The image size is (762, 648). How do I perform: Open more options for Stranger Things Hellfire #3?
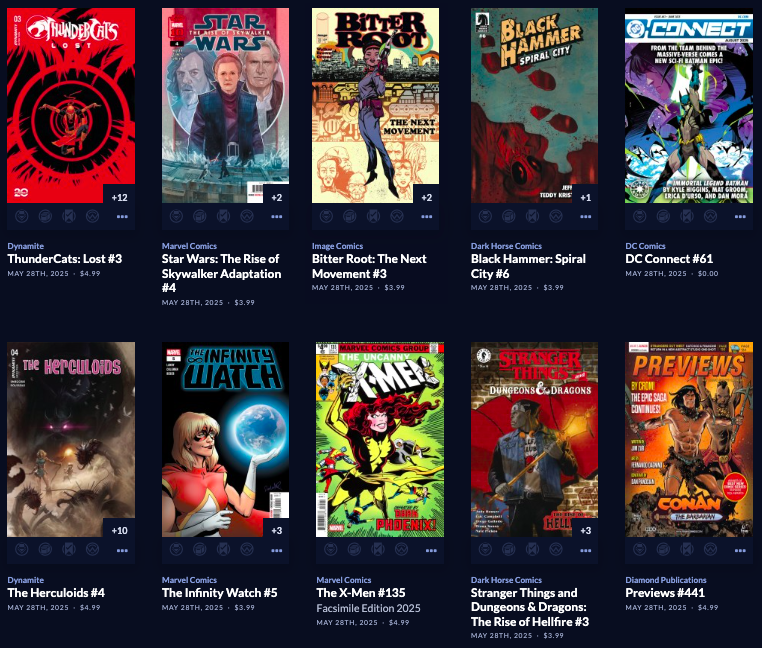click(586, 550)
